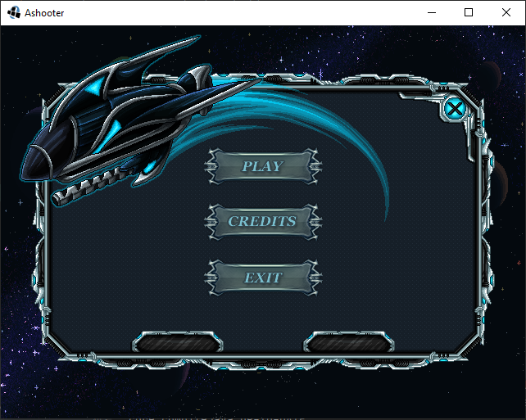The image size is (526, 420).
Task: Click the bottom-left dark panel slot
Action: pyautogui.click(x=178, y=342)
